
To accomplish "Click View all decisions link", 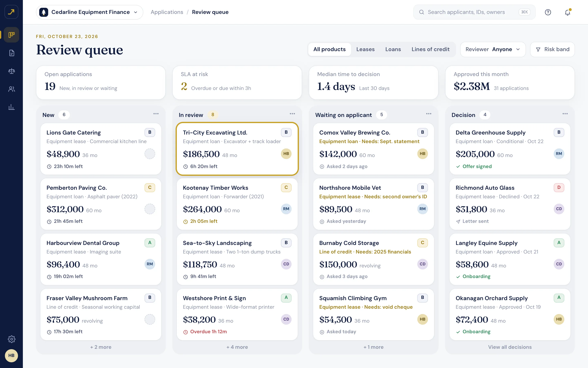I will click(x=510, y=347).
